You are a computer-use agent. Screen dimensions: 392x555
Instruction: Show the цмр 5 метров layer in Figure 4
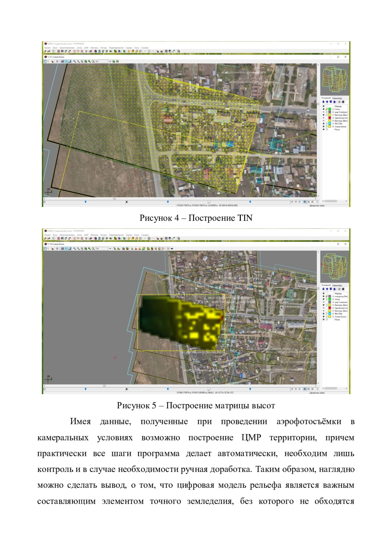[324, 112]
